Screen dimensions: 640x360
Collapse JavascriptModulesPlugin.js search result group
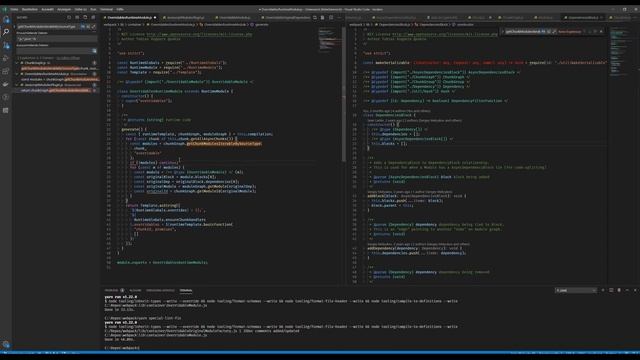coord(18,85)
